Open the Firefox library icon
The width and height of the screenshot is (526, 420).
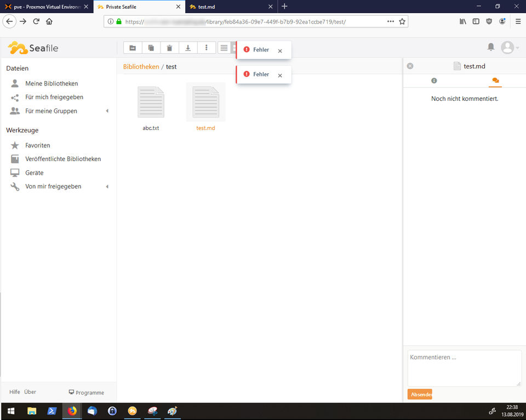click(463, 21)
